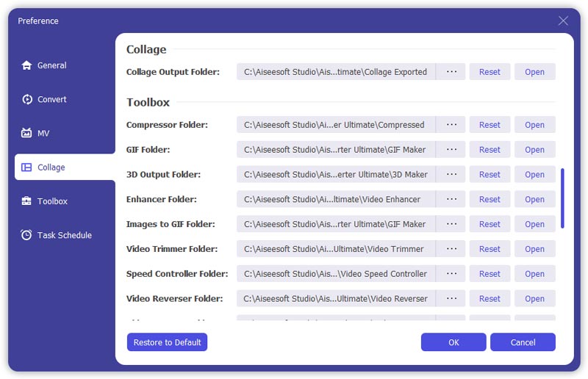The height and width of the screenshot is (379, 588).
Task: Close the Preference dialog window
Action: tap(563, 21)
